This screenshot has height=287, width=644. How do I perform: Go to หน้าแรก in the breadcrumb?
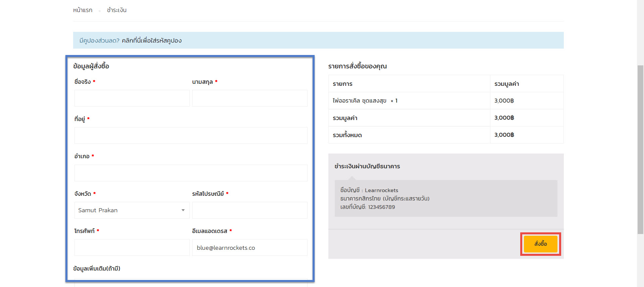pos(83,10)
